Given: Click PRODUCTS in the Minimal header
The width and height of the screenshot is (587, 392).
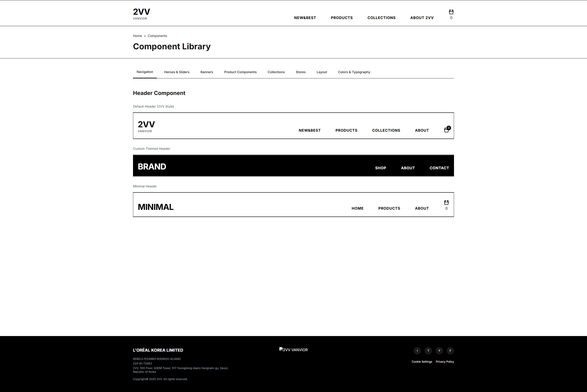Looking at the screenshot, I should (389, 209).
